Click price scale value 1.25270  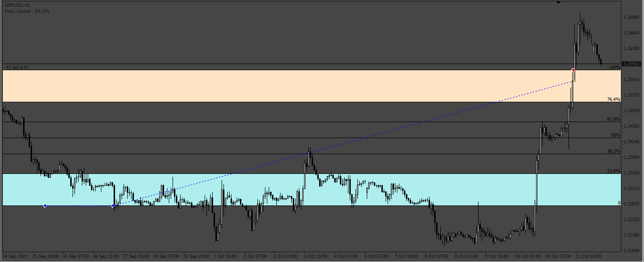pos(632,95)
